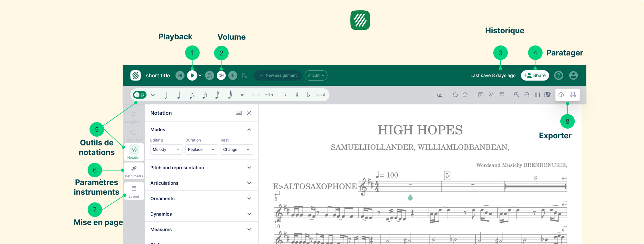Expand Pitch and representation section

pyautogui.click(x=202, y=168)
